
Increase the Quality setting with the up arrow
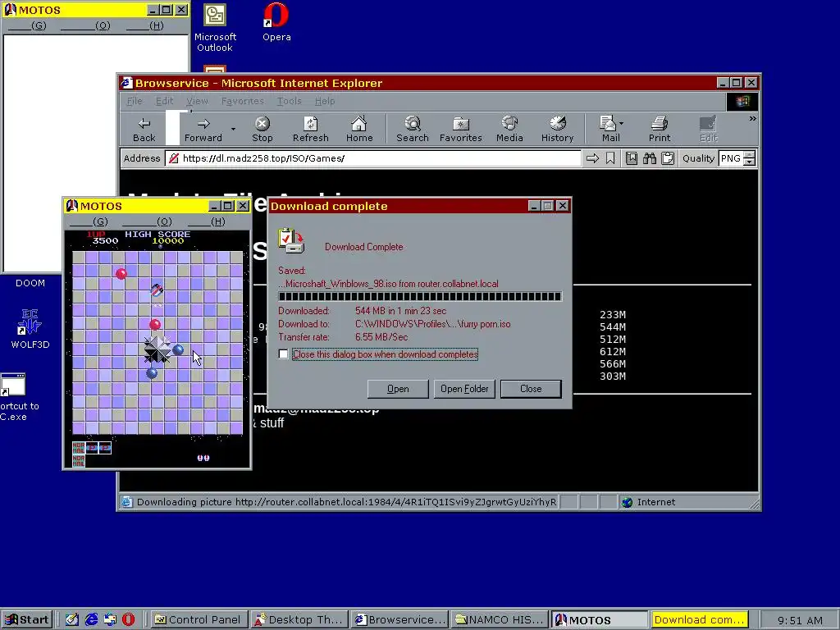tap(750, 155)
